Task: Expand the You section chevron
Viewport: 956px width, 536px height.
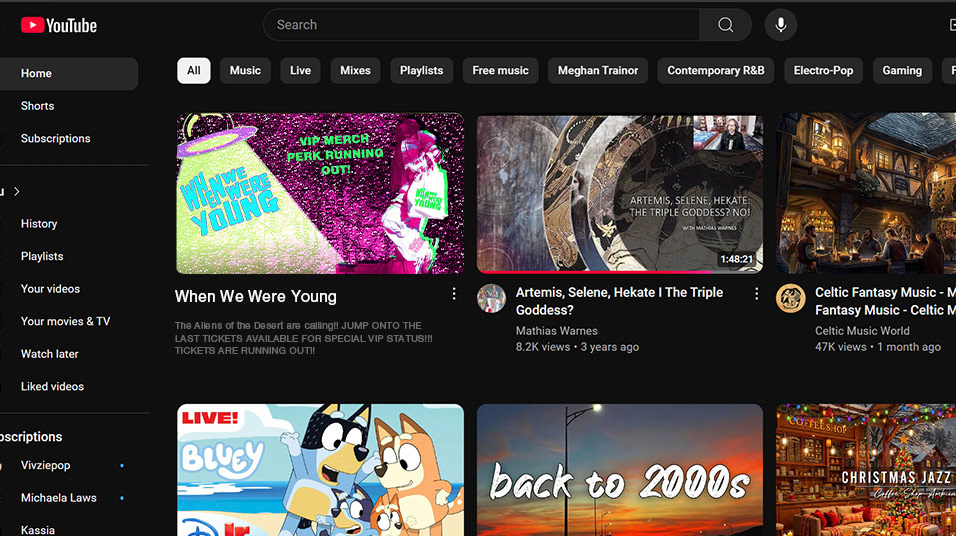Action: point(16,191)
